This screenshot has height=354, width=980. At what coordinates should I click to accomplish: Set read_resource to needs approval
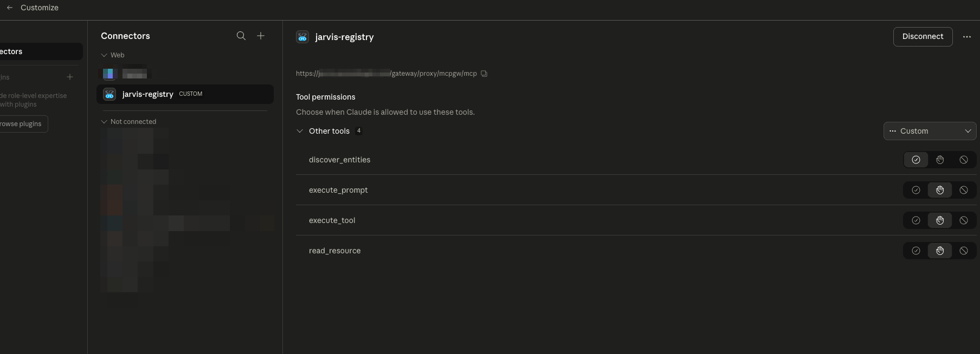coord(940,251)
